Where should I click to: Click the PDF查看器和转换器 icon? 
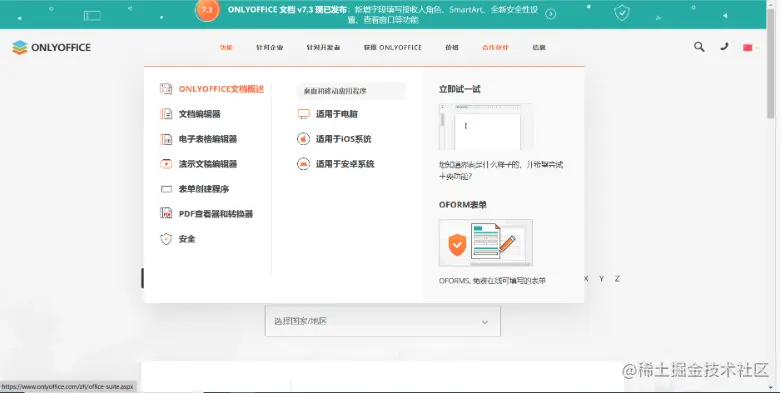click(x=166, y=213)
